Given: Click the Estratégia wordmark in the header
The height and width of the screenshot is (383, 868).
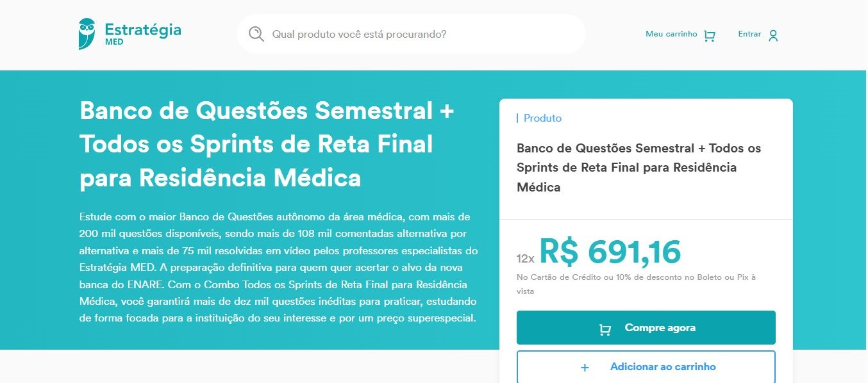Looking at the screenshot, I should 142,29.
